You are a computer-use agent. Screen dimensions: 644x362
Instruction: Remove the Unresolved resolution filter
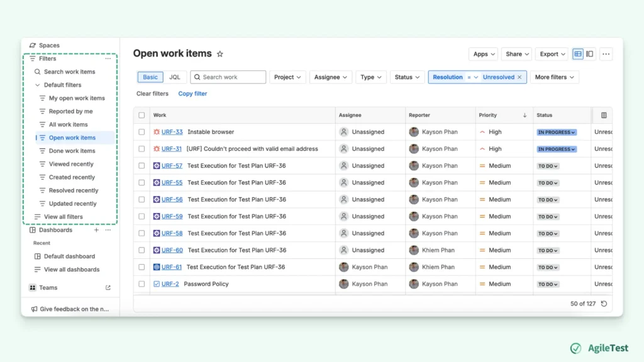[519, 77]
